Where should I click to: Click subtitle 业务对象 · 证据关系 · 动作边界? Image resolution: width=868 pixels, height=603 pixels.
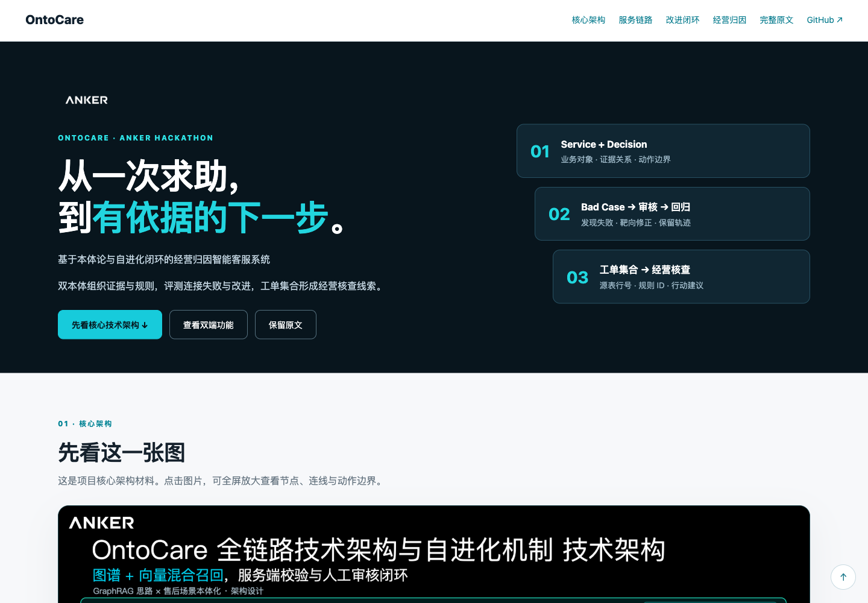[x=615, y=159]
